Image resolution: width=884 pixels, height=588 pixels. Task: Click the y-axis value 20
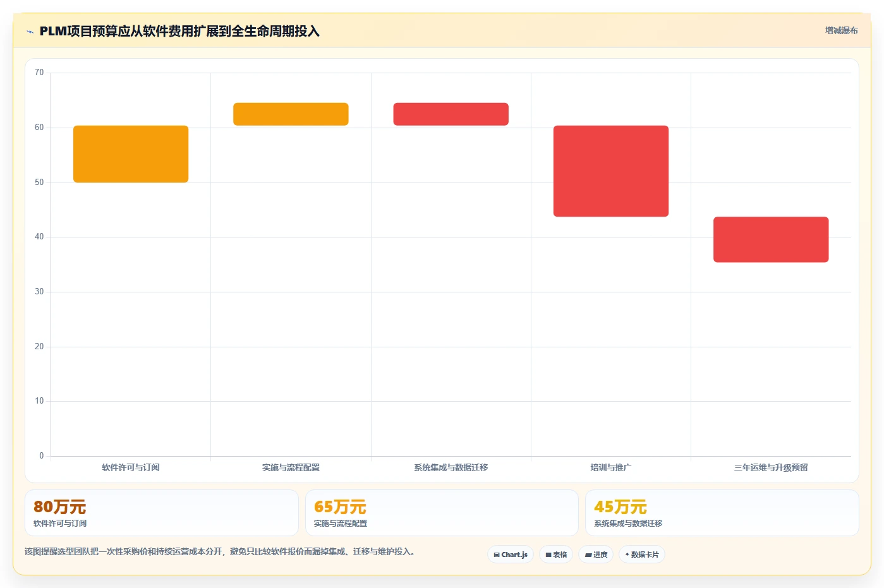point(39,347)
